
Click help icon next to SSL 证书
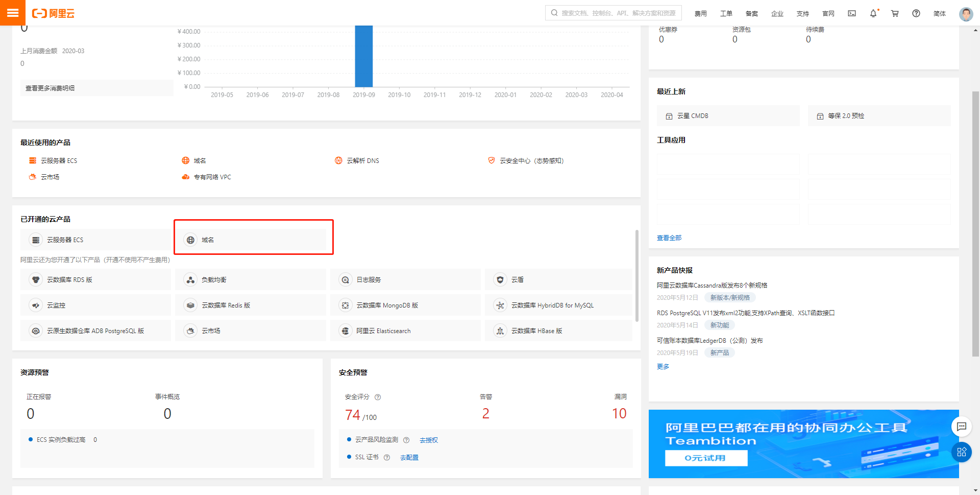point(387,457)
